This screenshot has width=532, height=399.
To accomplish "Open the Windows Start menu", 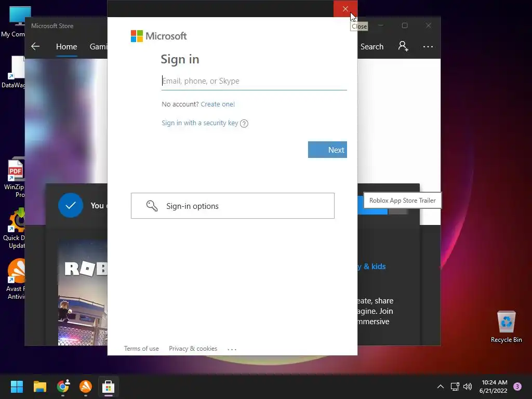I will point(17,387).
